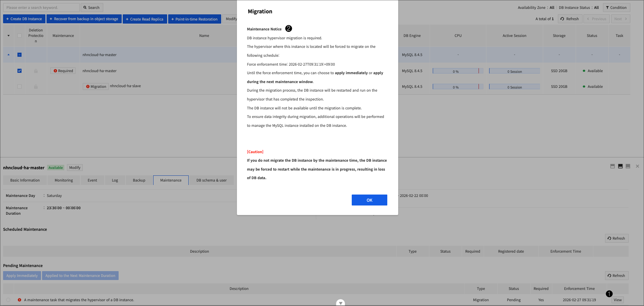Open the Backup tab

click(139, 180)
